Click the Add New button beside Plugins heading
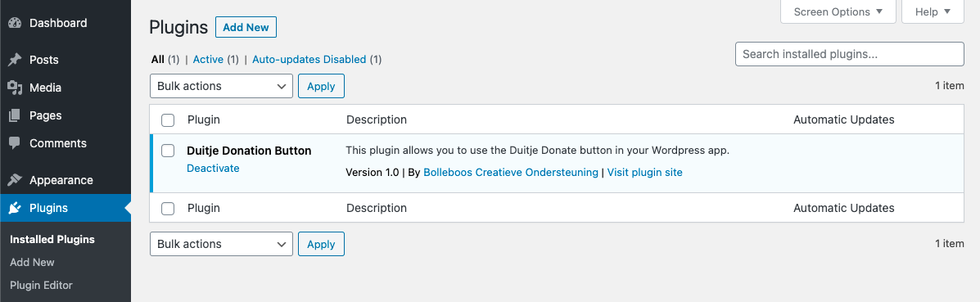This screenshot has width=980, height=302. pos(246,28)
